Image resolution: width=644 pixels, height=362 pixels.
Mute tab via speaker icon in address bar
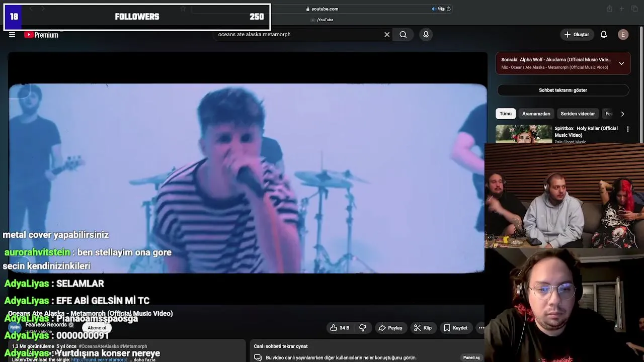click(x=434, y=9)
